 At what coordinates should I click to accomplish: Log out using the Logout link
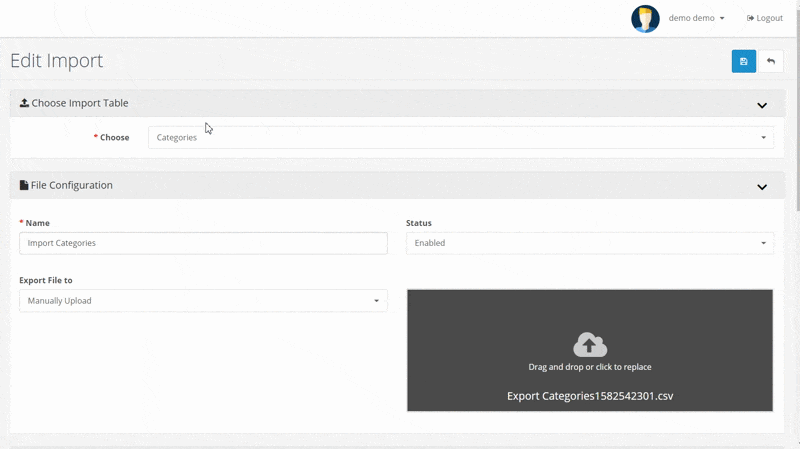pos(765,18)
